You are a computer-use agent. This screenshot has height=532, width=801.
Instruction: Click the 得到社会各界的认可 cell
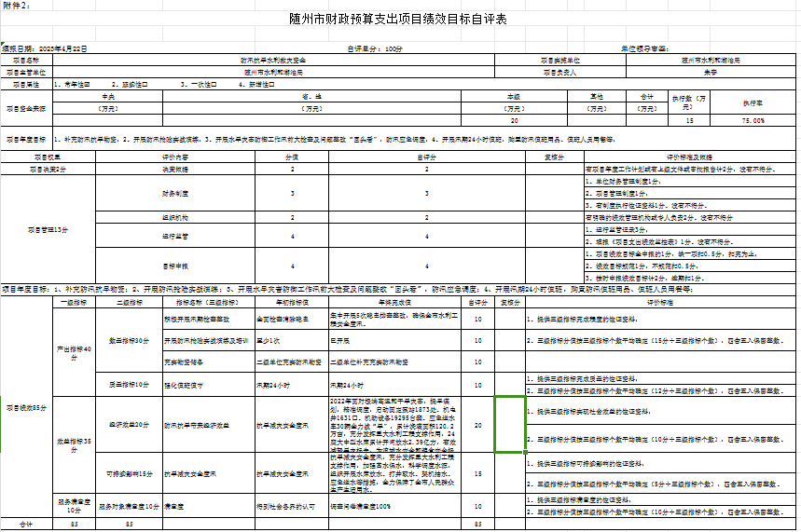[x=292, y=507]
